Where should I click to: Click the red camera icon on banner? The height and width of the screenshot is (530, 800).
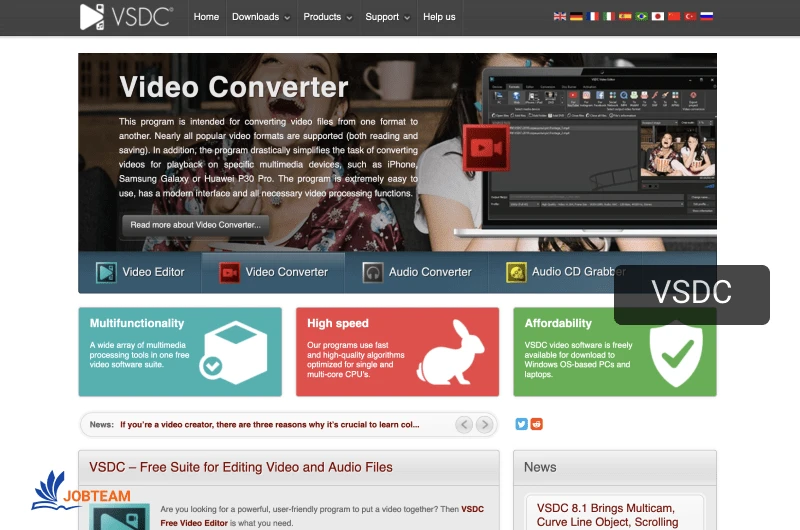tap(486, 148)
